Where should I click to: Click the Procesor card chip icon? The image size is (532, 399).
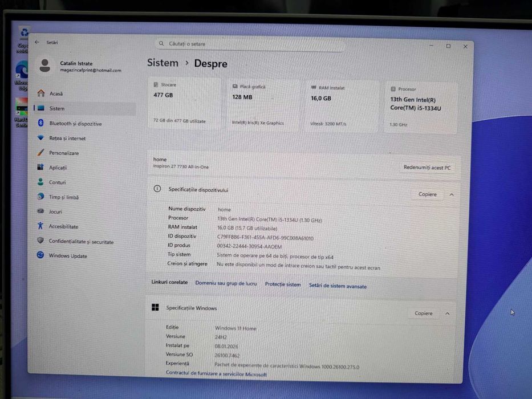[393, 89]
